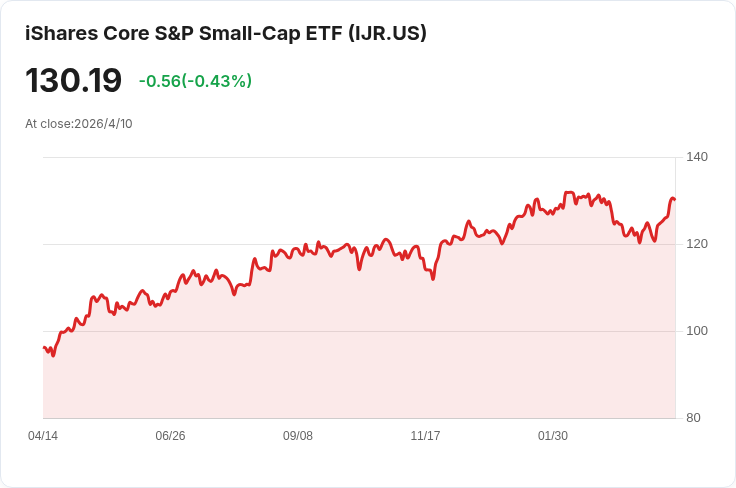Click the chart line's starting leftmost point
Screen dimensions: 736x488
tap(44, 348)
